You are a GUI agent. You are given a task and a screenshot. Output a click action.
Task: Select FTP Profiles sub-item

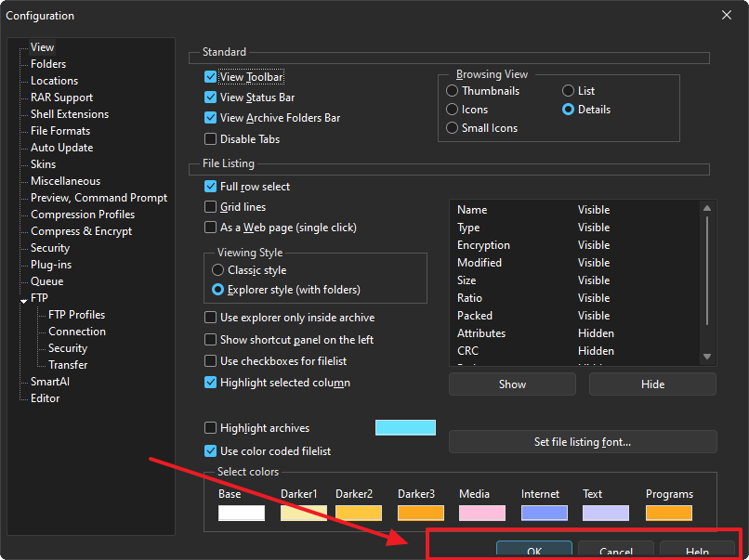click(x=76, y=315)
